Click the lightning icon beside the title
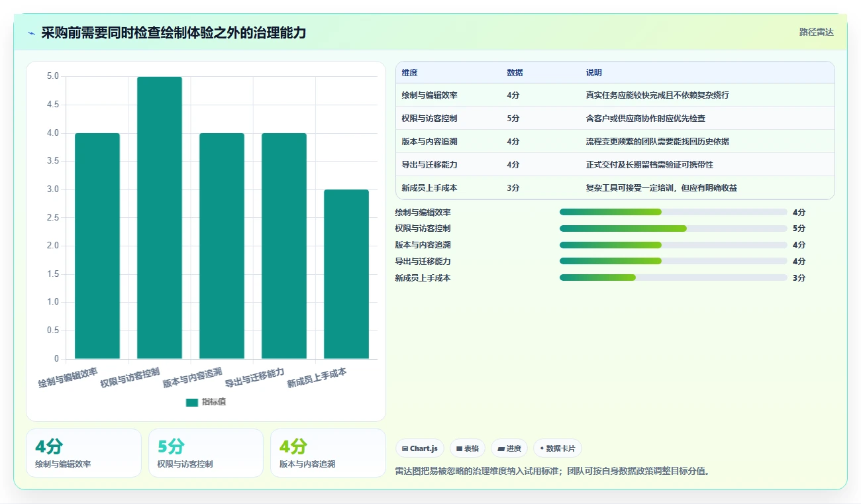861x504 pixels. tap(31, 32)
